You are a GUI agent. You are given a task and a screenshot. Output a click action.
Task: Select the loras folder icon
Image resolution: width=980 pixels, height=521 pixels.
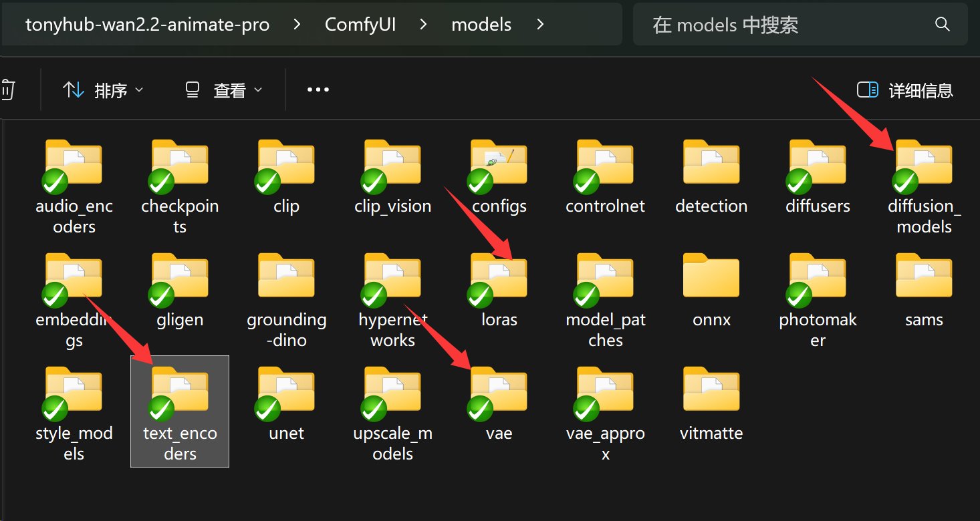pyautogui.click(x=499, y=277)
